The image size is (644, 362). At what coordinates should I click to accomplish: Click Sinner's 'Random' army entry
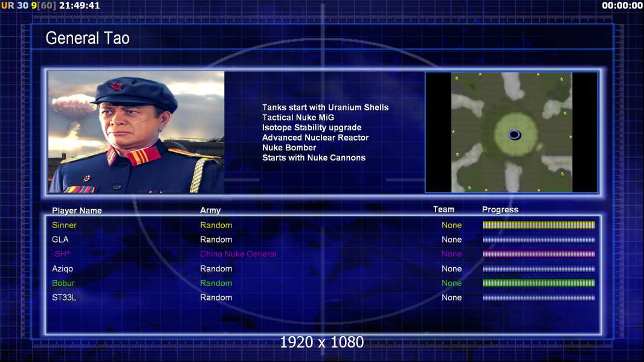216,225
